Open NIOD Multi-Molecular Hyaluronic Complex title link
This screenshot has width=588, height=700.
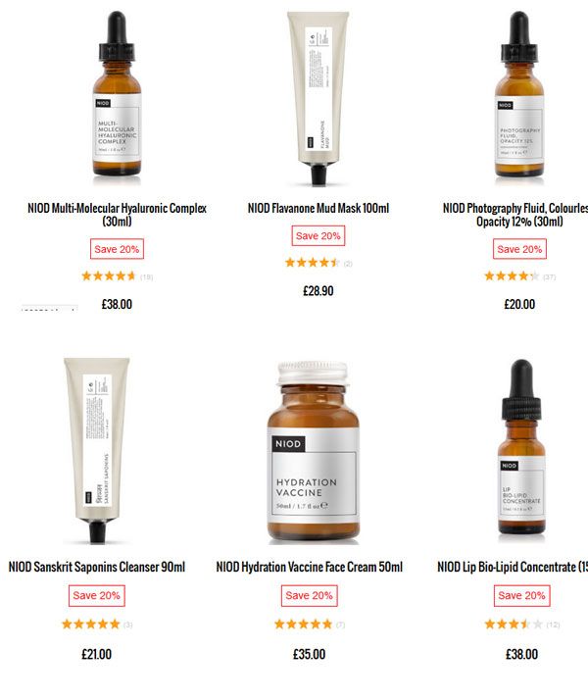[117, 215]
